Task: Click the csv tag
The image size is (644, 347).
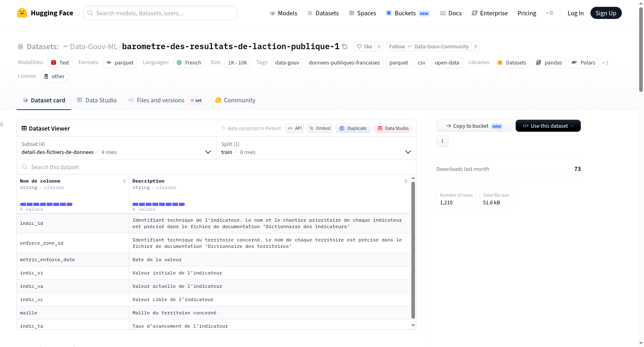Action: (421, 62)
